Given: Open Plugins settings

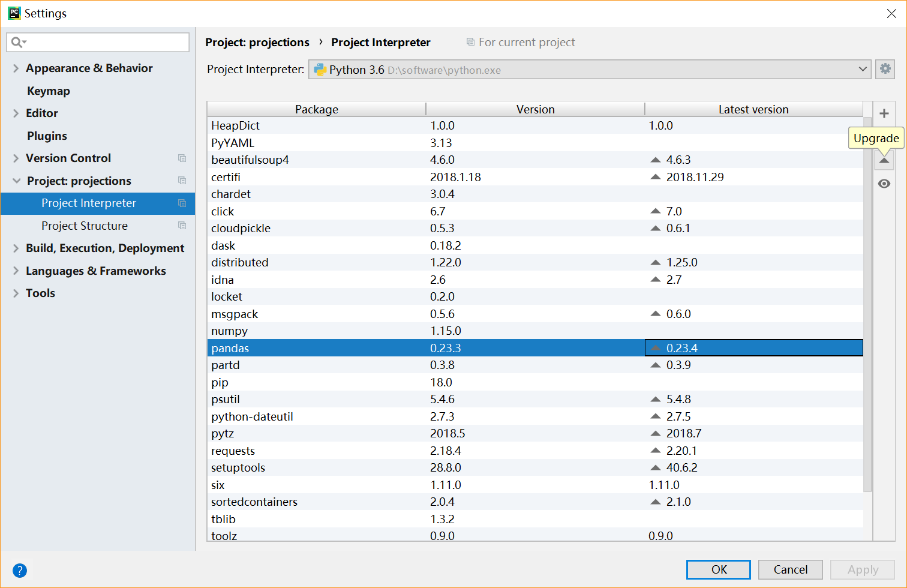Looking at the screenshot, I should click(x=47, y=136).
